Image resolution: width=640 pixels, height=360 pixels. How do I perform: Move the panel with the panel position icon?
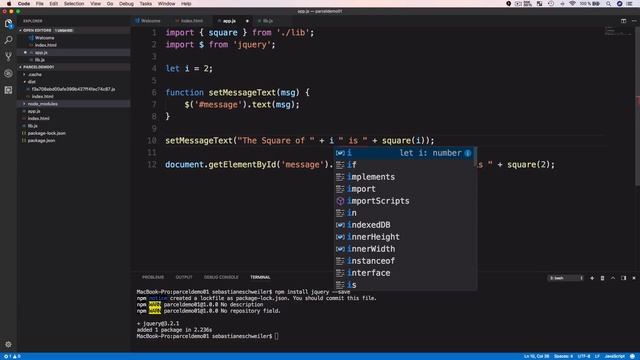(624, 278)
